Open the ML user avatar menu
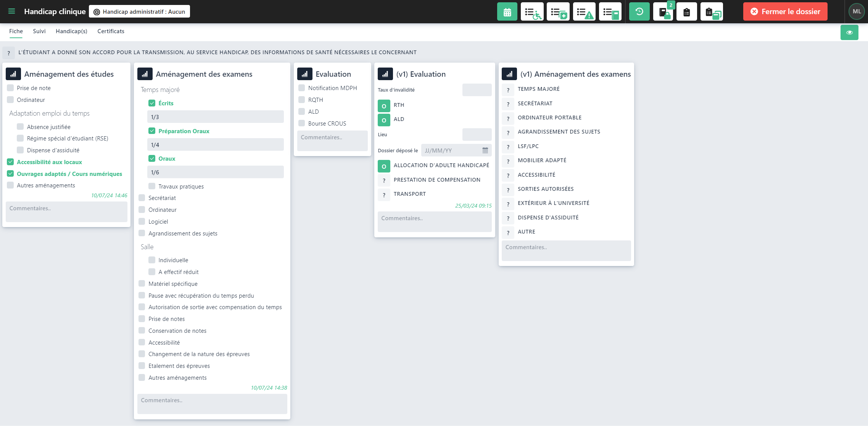This screenshot has height=432, width=868. point(857,11)
